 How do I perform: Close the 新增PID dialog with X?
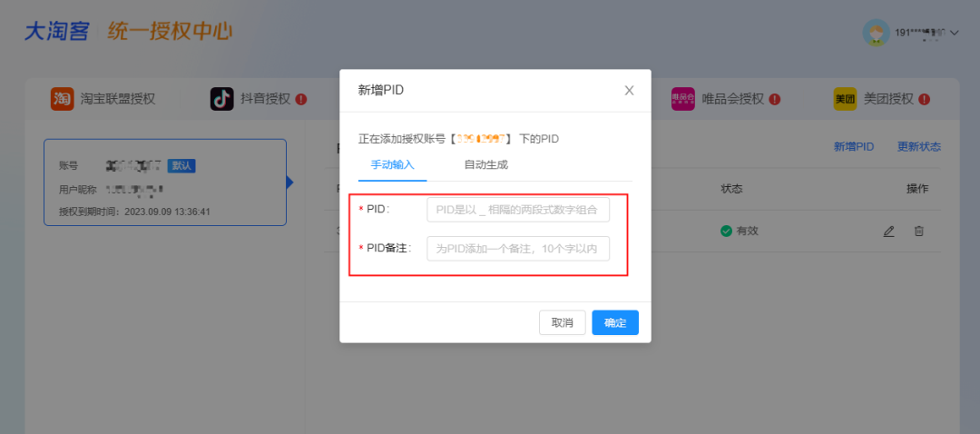coord(629,90)
